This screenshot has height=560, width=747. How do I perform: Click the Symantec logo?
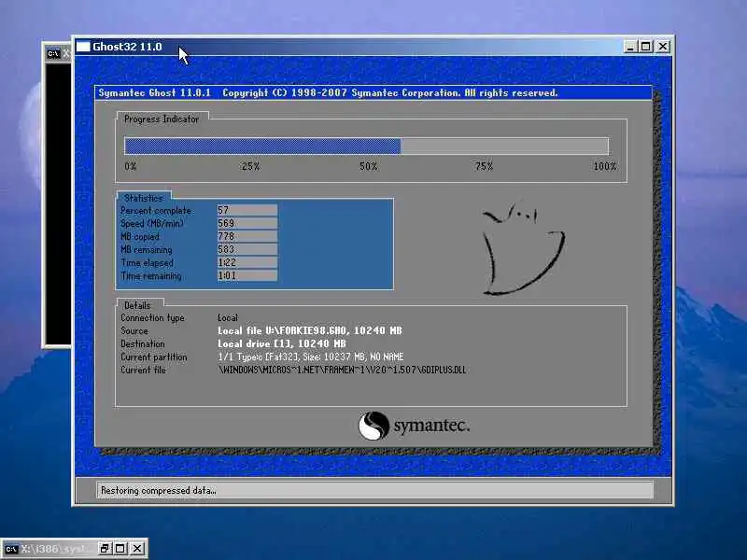414,426
